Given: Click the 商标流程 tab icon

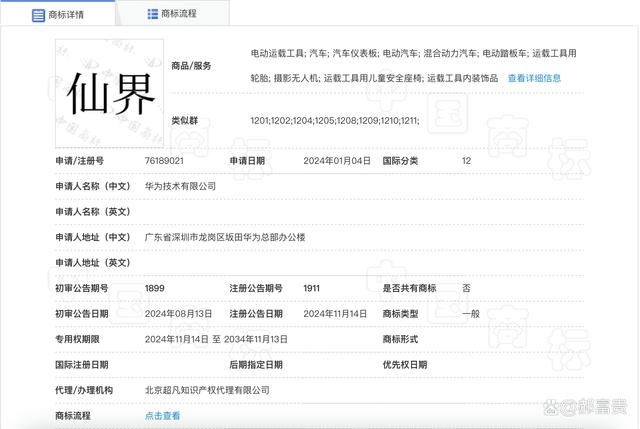Looking at the screenshot, I should coord(152,14).
